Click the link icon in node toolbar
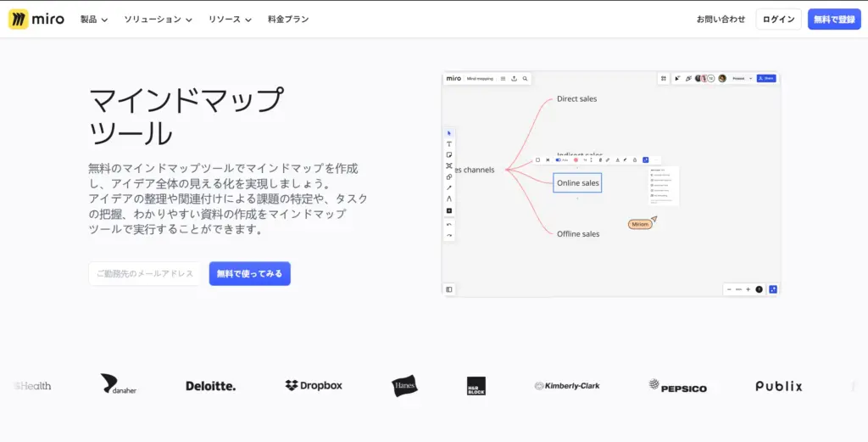 click(x=608, y=160)
